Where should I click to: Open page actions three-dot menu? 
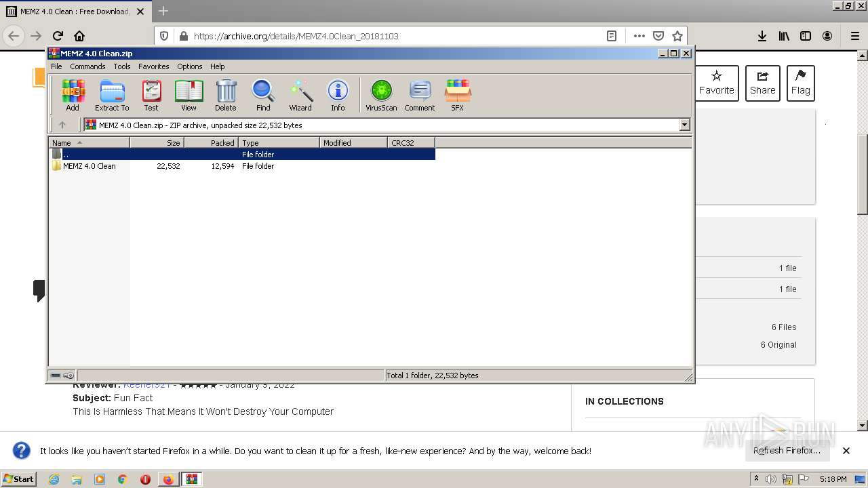pos(639,36)
